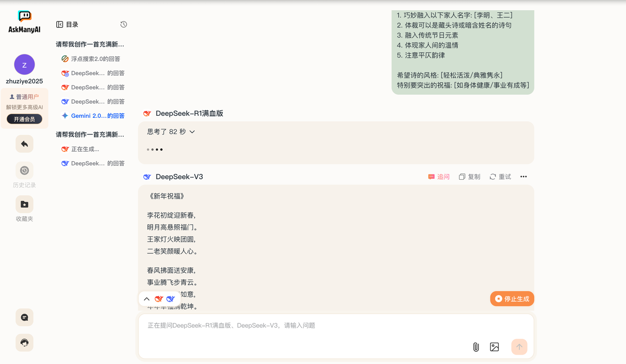
Task: Click the AskManyAI logo
Action: pyautogui.click(x=24, y=22)
